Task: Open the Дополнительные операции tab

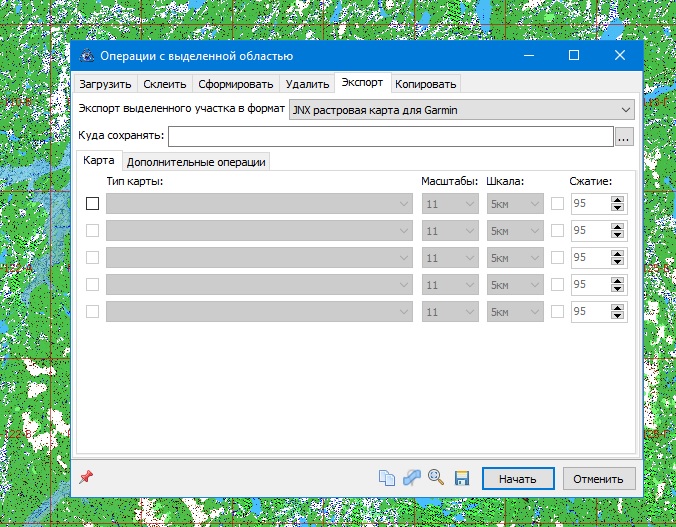Action: point(196,162)
